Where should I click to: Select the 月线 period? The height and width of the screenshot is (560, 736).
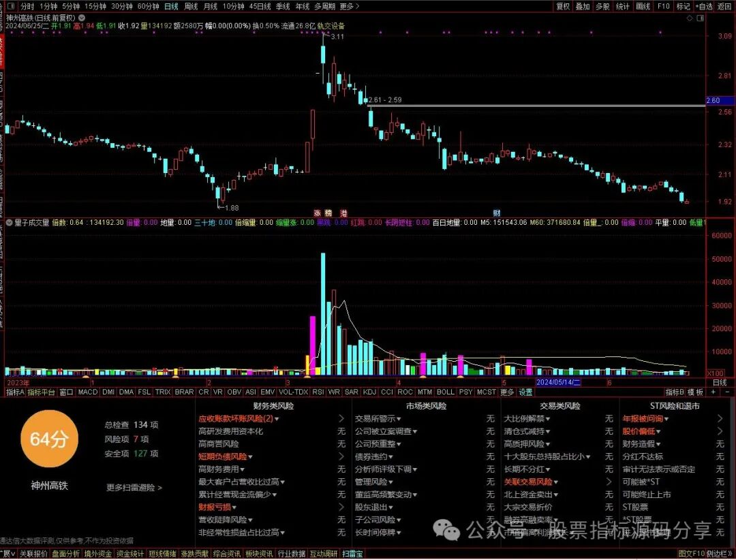[x=211, y=6]
